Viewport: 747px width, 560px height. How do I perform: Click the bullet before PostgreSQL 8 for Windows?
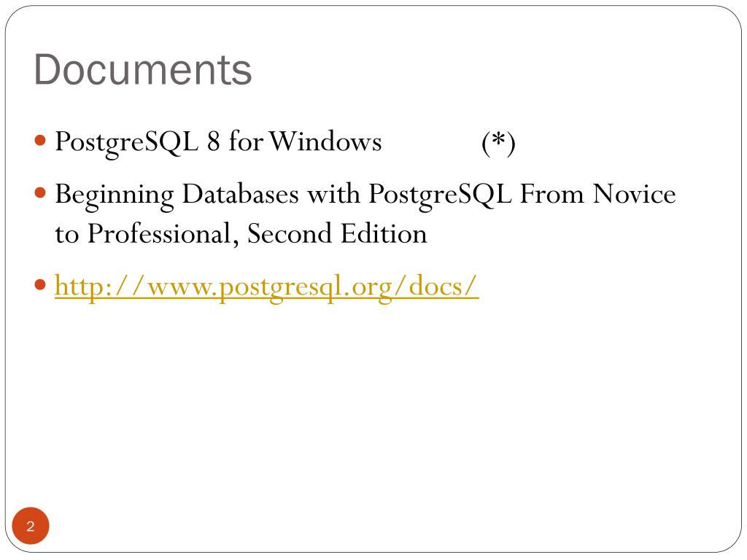(41, 141)
